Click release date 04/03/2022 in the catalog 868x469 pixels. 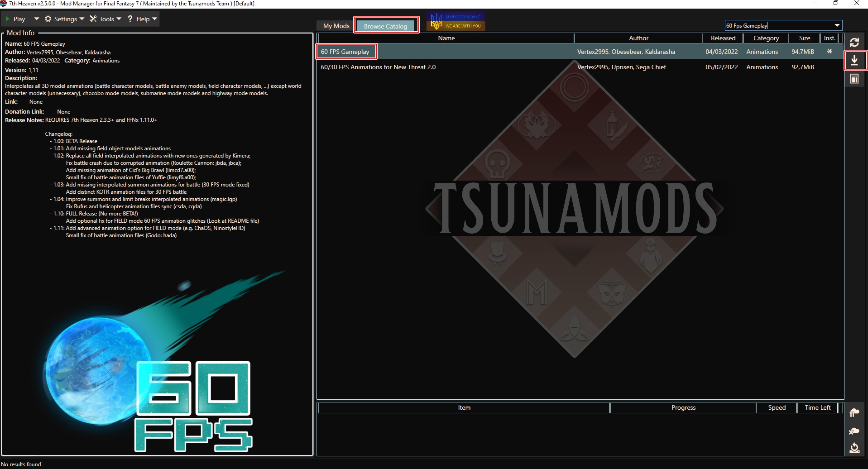click(x=721, y=52)
